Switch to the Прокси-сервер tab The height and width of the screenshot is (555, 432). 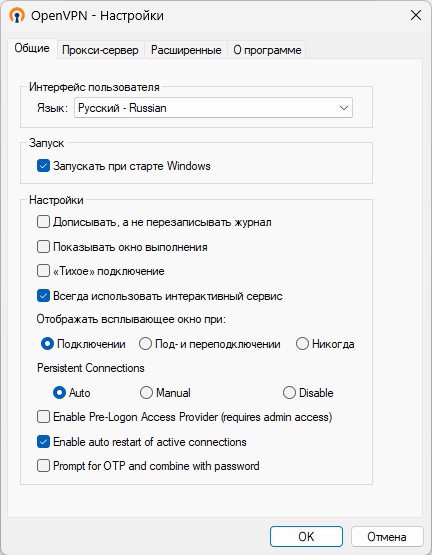(x=100, y=50)
